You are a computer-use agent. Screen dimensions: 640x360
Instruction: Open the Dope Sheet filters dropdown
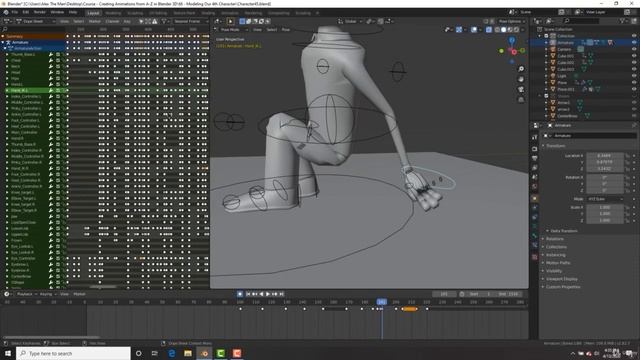[165, 21]
